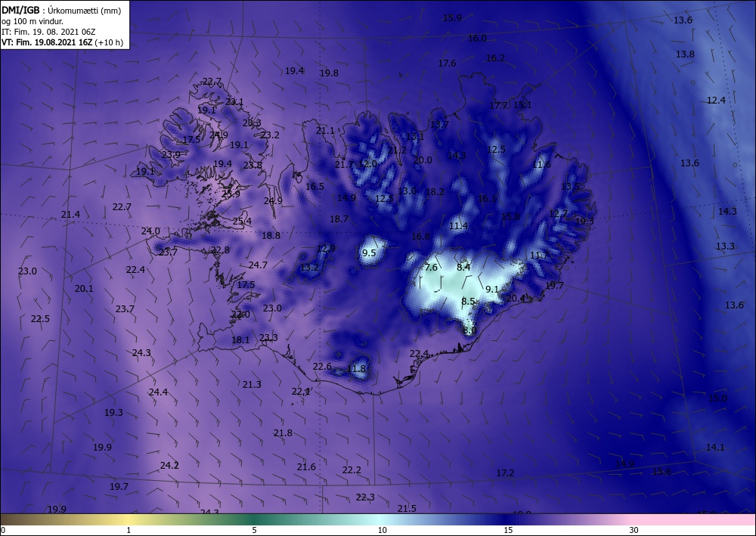756x536 pixels.
Task: Click the 'og 100 m vindur.' line
Action: tap(33, 21)
